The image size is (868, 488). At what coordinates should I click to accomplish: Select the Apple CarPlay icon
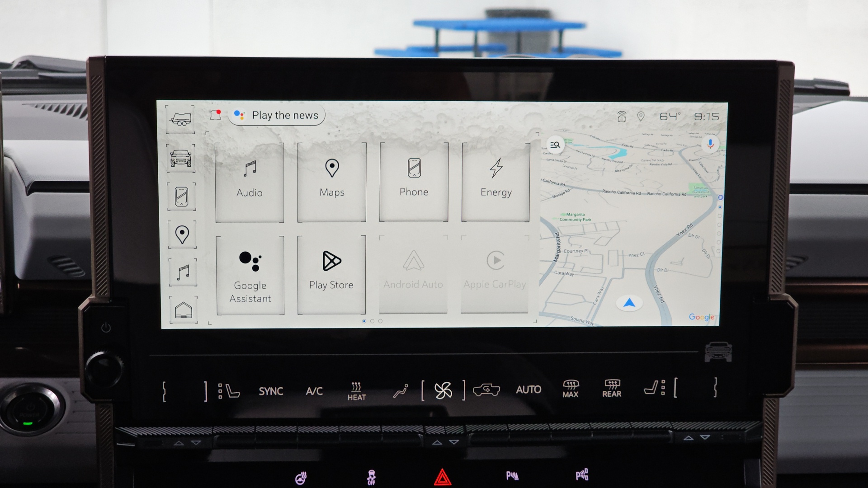[x=495, y=274]
